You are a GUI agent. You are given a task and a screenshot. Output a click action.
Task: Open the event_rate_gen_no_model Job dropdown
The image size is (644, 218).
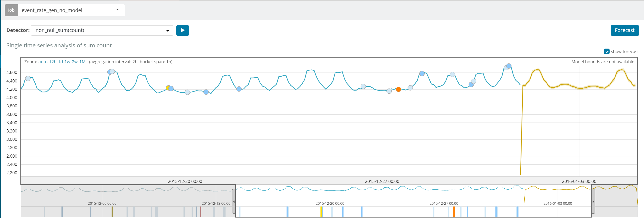(71, 10)
